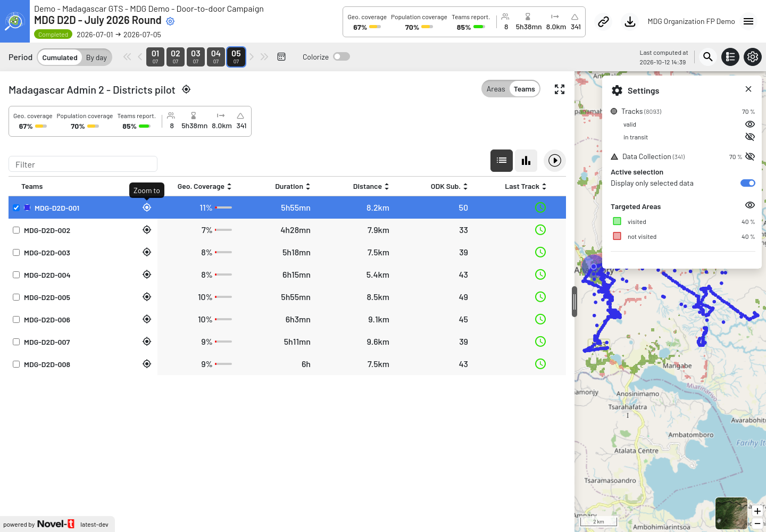
Task: Switch to bar chart view
Action: (x=526, y=161)
